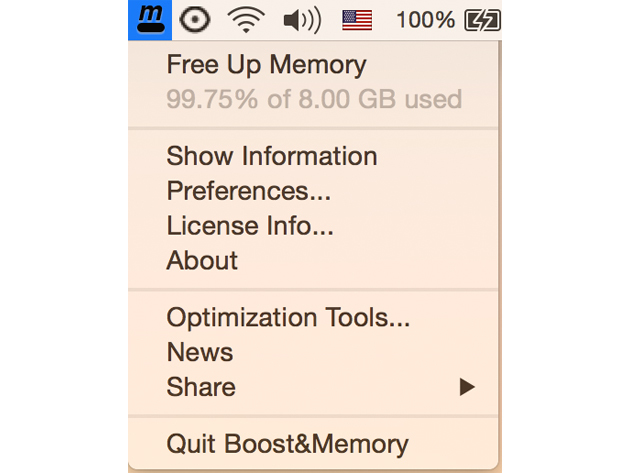Choose Quit Boost&Memory
Viewport: 630px width, 473px height.
[313, 444]
